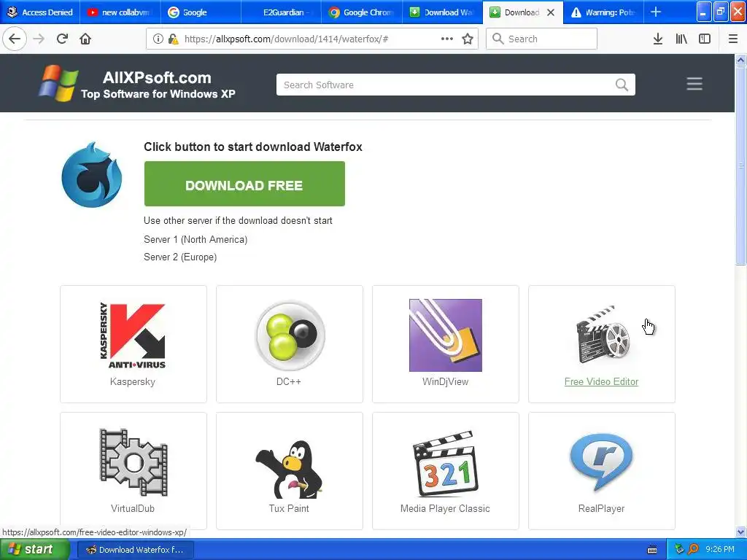Switch to the Access Denied tab
Screen dimensions: 747x560
pyautogui.click(x=41, y=12)
